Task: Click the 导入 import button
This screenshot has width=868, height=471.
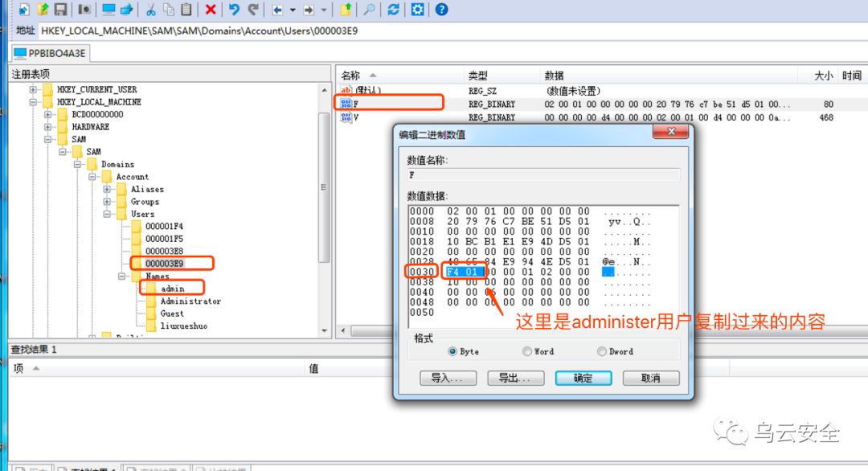Action: pyautogui.click(x=448, y=378)
